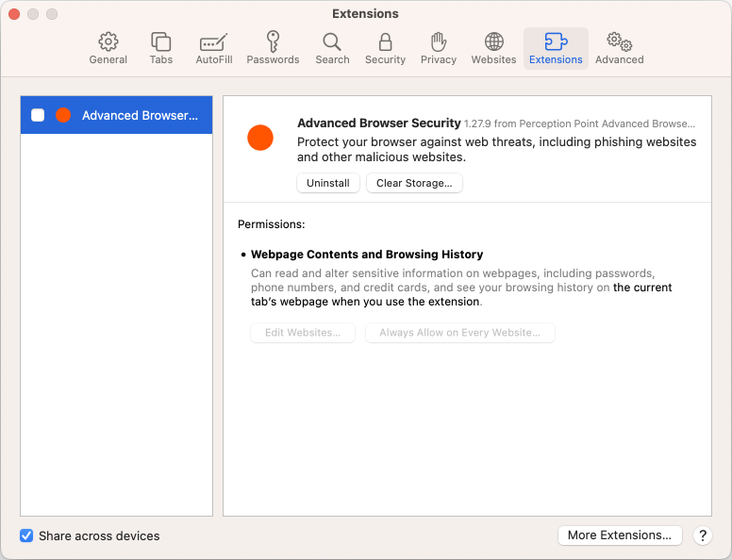Image resolution: width=732 pixels, height=560 pixels.
Task: Open the Security lock pane
Action: pos(385,48)
